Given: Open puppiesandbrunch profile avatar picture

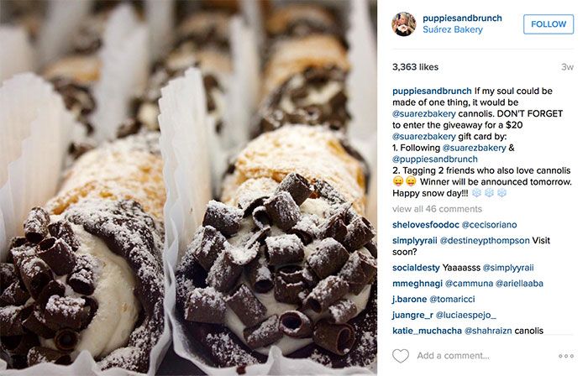Looking at the screenshot, I should (404, 24).
